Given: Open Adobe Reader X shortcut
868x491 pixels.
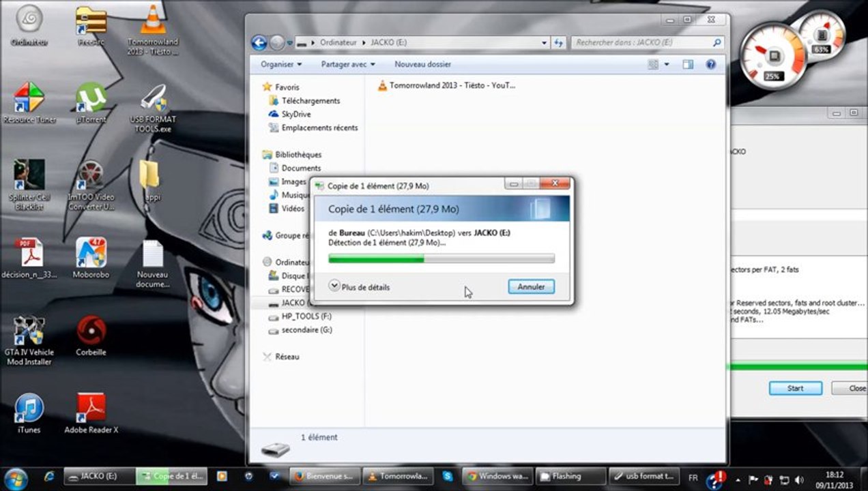Looking at the screenshot, I should tap(91, 413).
